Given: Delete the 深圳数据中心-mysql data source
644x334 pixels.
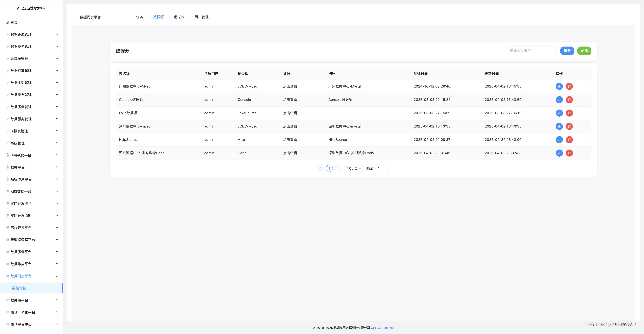Looking at the screenshot, I should 569,126.
